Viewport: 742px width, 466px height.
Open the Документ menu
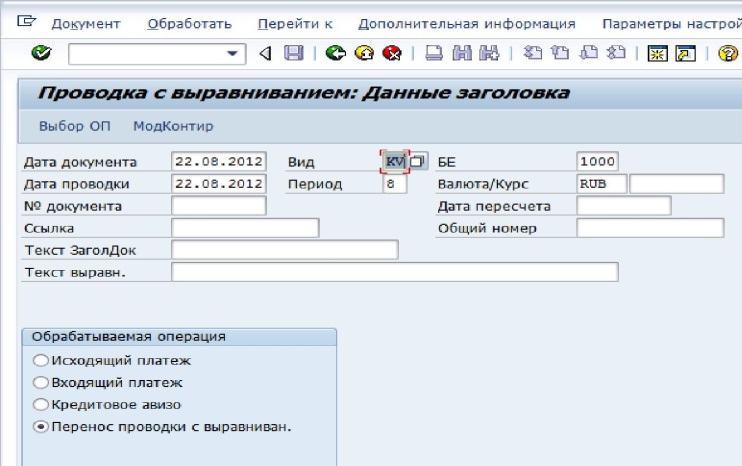pyautogui.click(x=85, y=23)
